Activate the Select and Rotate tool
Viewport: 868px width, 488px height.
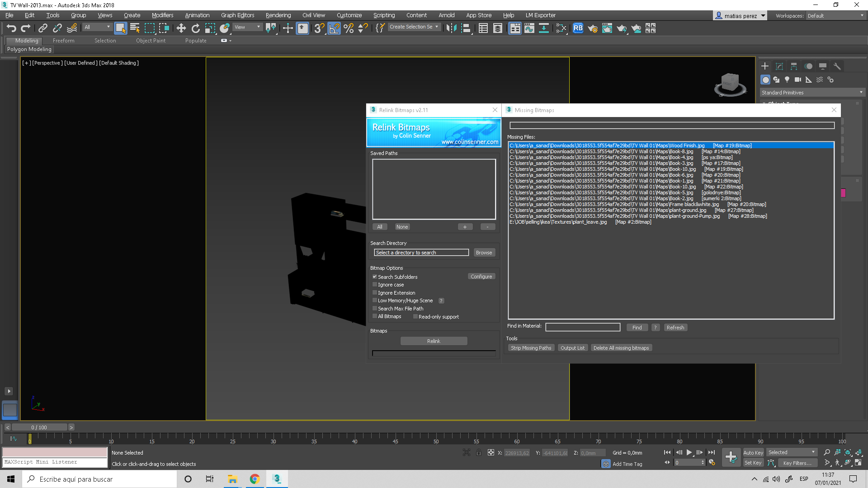coord(195,28)
